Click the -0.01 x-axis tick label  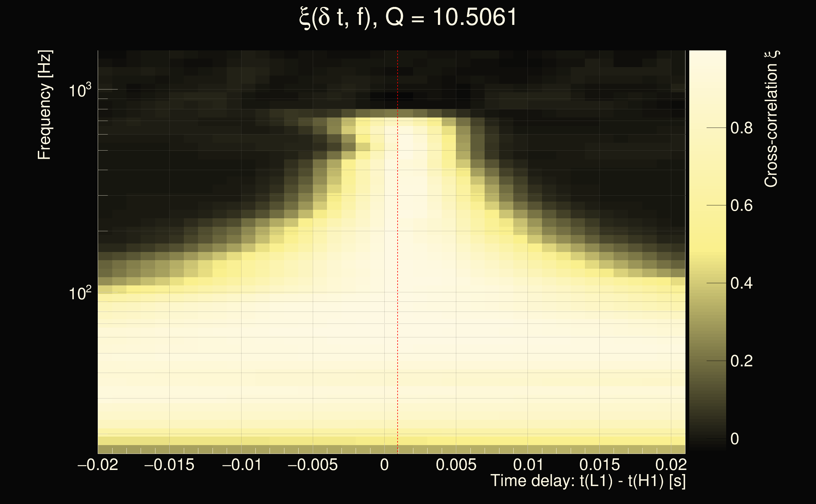242,465
